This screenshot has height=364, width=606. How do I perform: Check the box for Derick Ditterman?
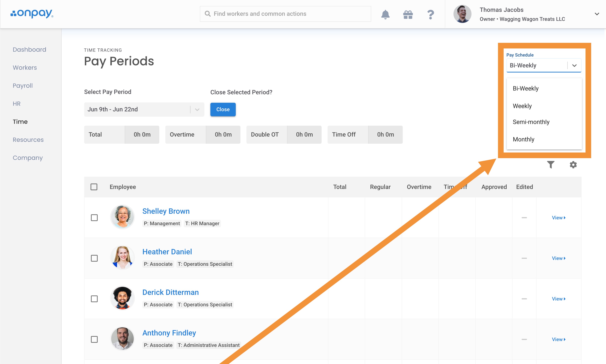[x=94, y=299]
